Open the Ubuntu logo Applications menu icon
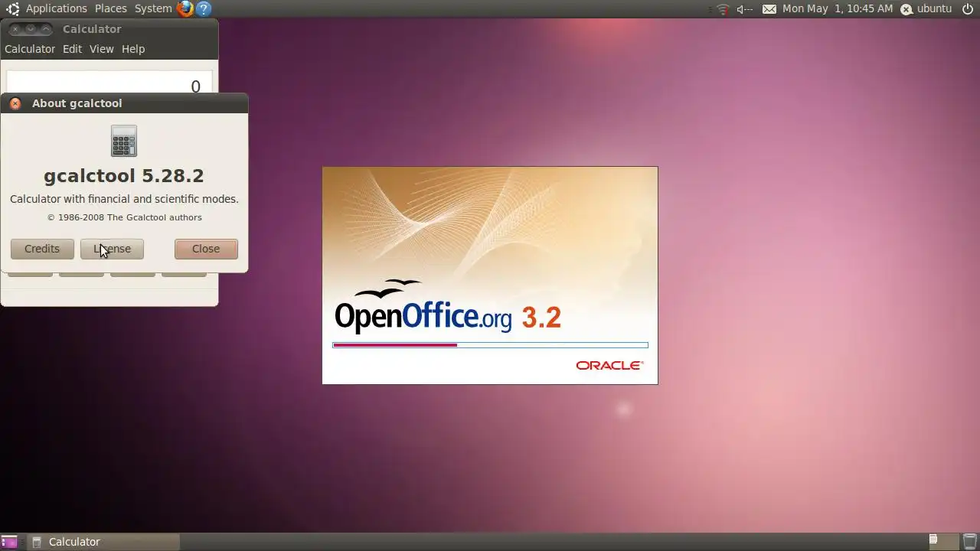This screenshot has height=551, width=980. pos(12,9)
